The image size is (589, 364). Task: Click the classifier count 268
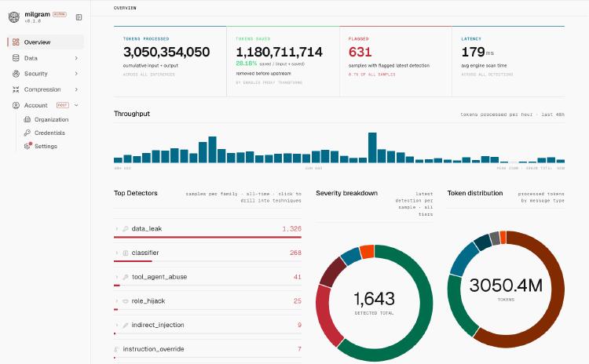(295, 253)
